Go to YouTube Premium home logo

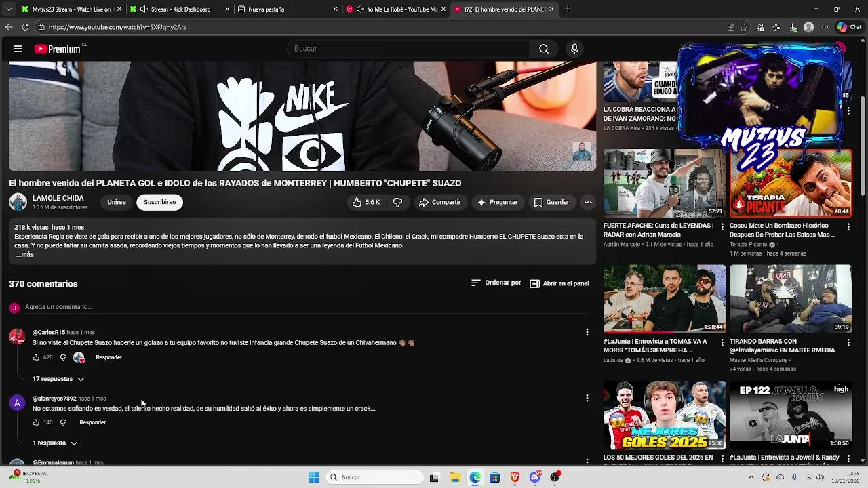[58, 49]
